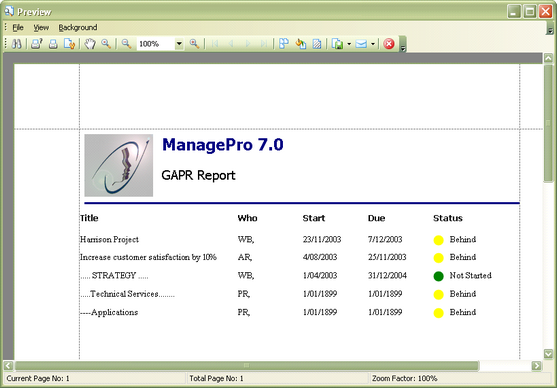Click the Due column header
This screenshot has height=388, width=557.
tap(377, 218)
